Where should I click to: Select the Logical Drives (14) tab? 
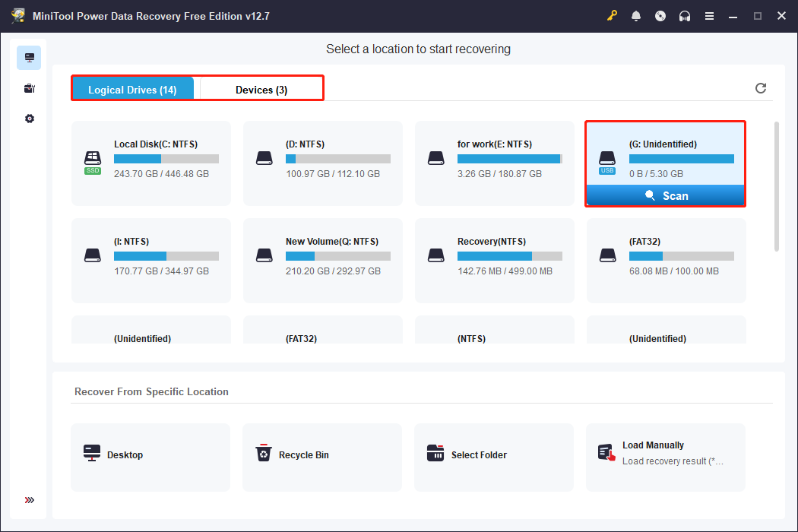pos(132,90)
